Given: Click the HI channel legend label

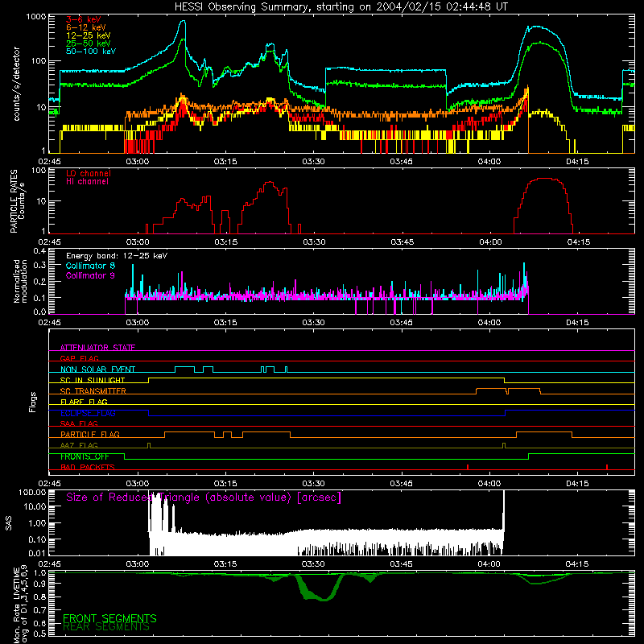Looking at the screenshot, I should pos(88,182).
